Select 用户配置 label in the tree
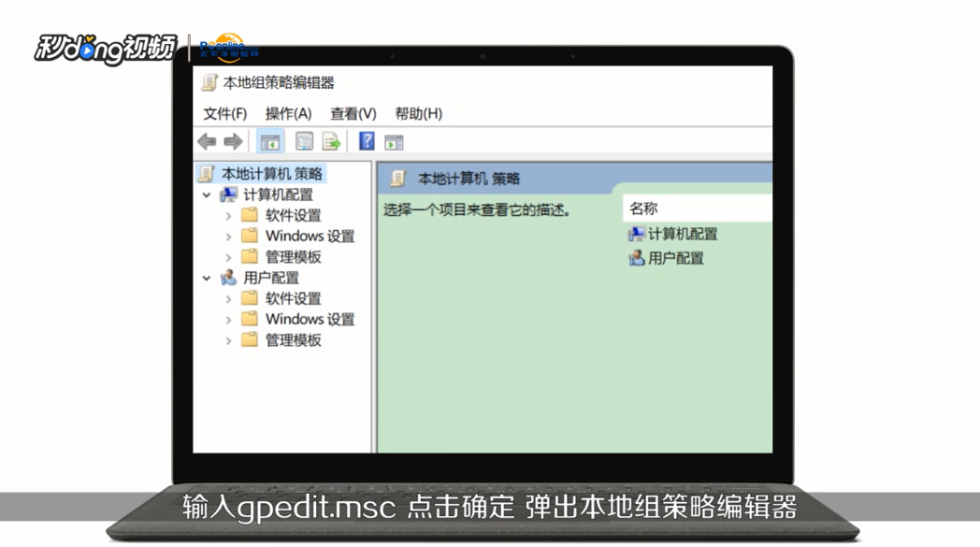Image resolution: width=980 pixels, height=547 pixels. click(271, 278)
